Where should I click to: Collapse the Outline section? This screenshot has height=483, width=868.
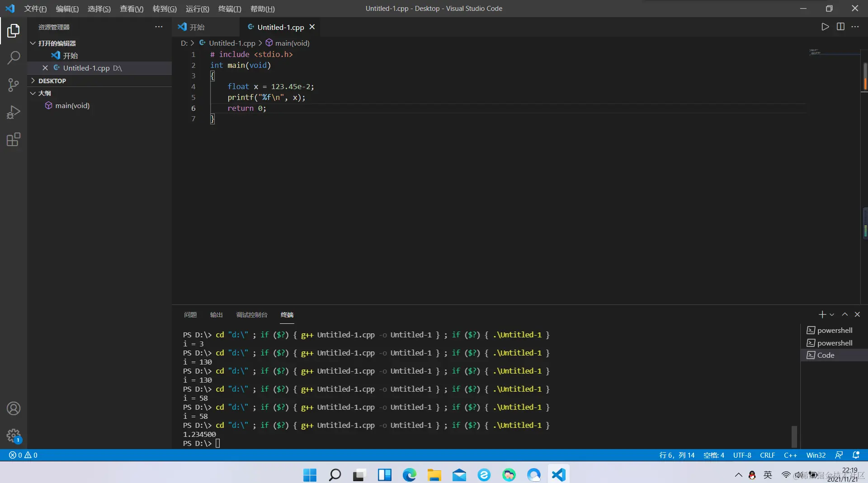(99, 93)
